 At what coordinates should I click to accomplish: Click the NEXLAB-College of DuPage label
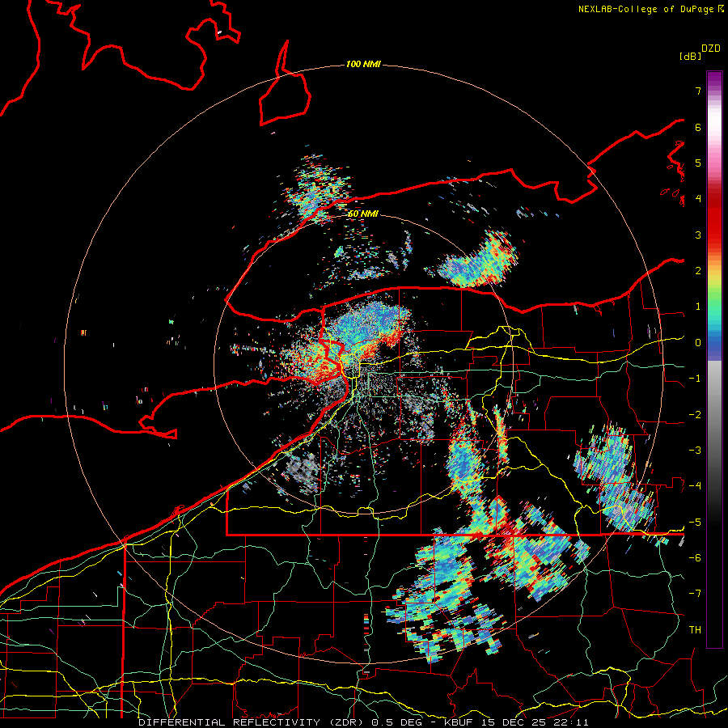click(x=646, y=9)
